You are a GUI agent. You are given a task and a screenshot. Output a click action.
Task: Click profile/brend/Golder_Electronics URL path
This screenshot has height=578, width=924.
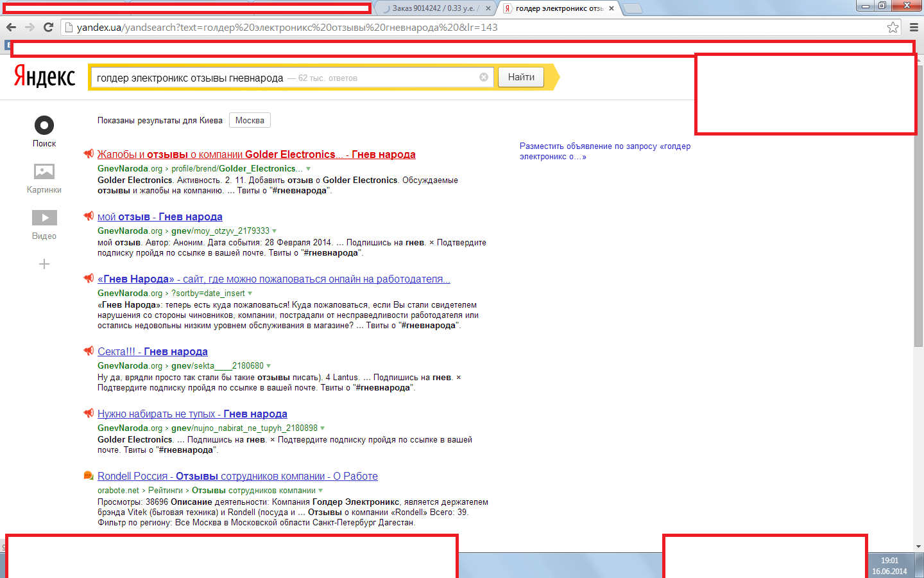coord(237,169)
